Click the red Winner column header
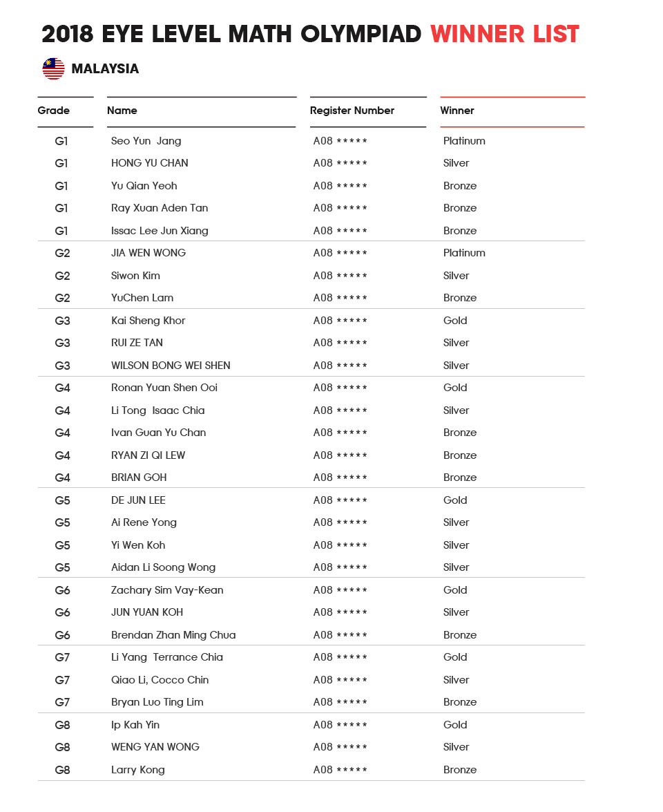This screenshot has height=812, width=663. [x=457, y=111]
